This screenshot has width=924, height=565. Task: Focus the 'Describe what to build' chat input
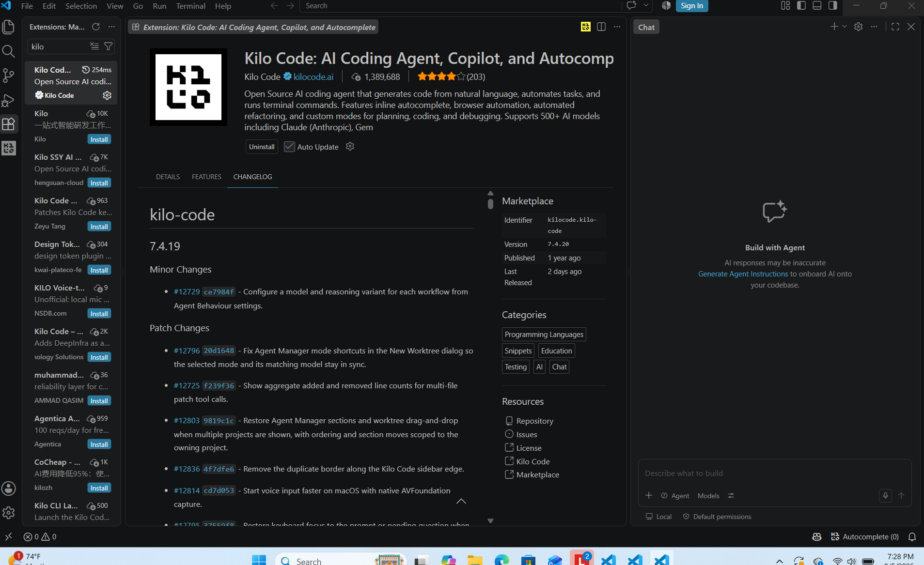coord(774,473)
